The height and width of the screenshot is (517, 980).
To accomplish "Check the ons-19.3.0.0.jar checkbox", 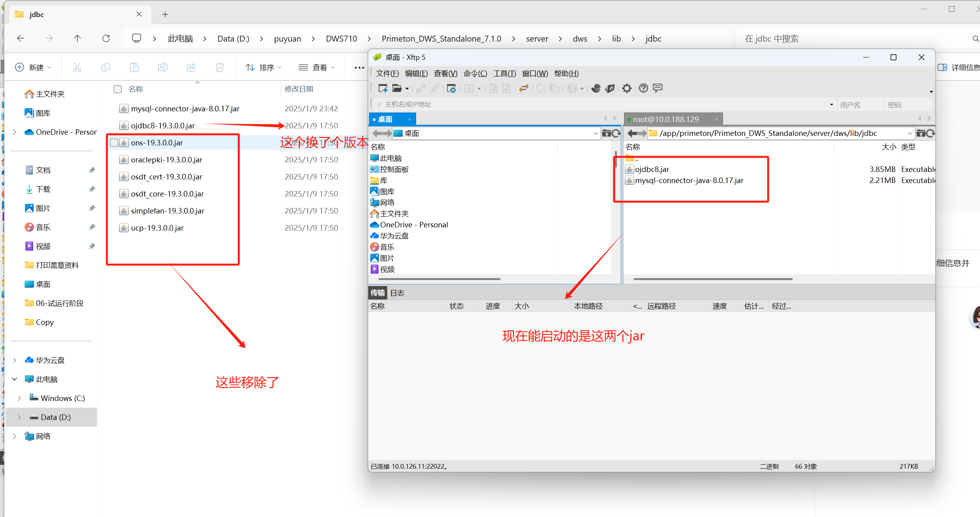I will pos(114,143).
